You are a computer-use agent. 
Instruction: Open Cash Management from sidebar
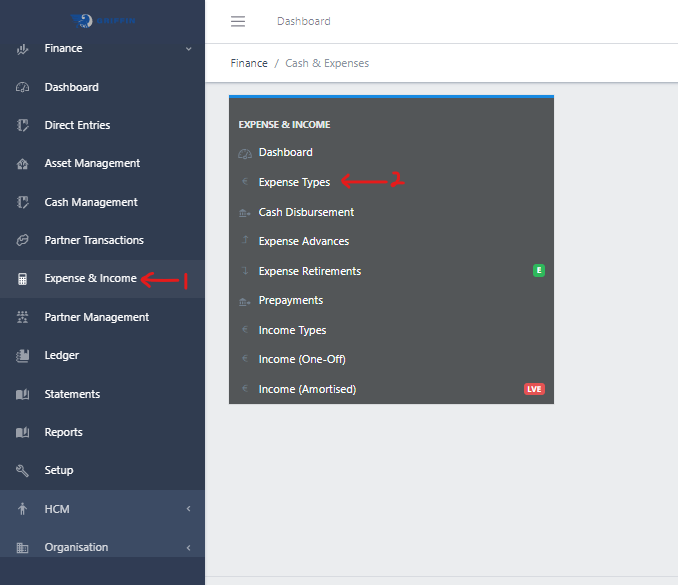pyautogui.click(x=91, y=202)
